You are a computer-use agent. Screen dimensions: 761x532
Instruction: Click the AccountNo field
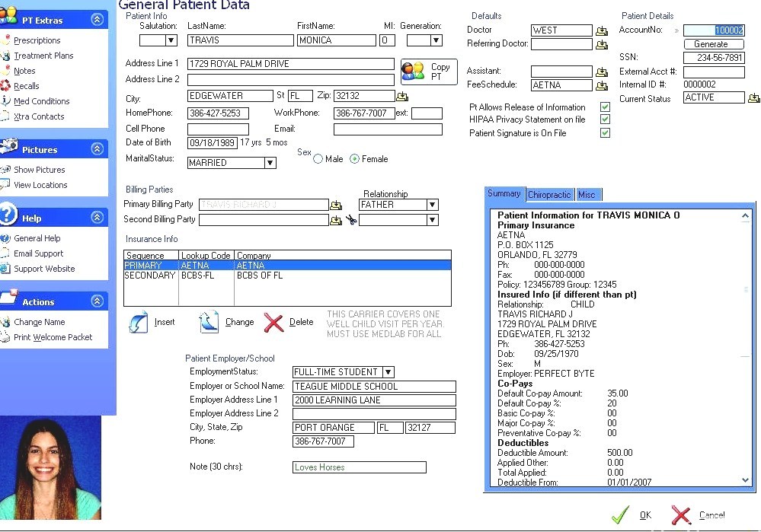714,30
